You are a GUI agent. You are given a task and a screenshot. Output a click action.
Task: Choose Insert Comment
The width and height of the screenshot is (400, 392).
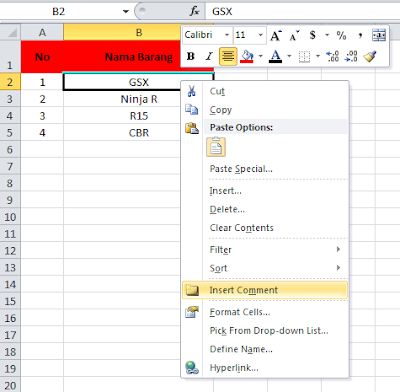265,290
